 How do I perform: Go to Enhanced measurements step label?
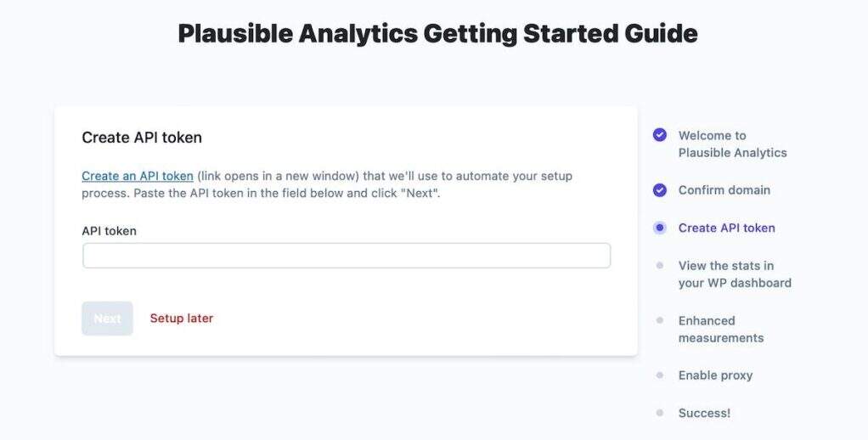click(x=720, y=329)
